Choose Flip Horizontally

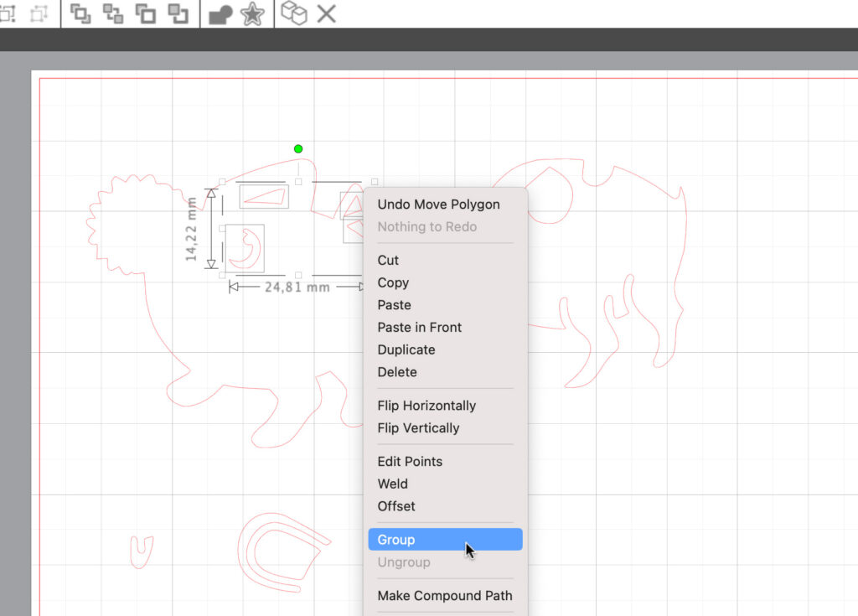pos(426,405)
